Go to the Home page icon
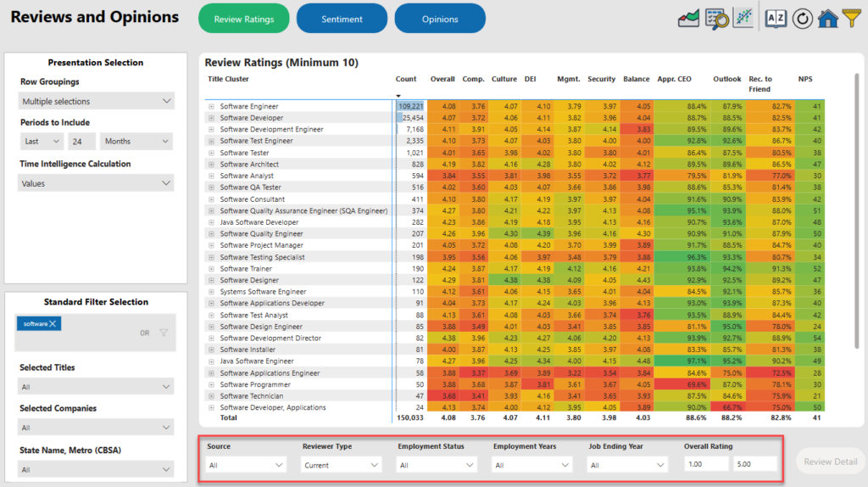Image resolution: width=868 pixels, height=487 pixels. point(827,18)
